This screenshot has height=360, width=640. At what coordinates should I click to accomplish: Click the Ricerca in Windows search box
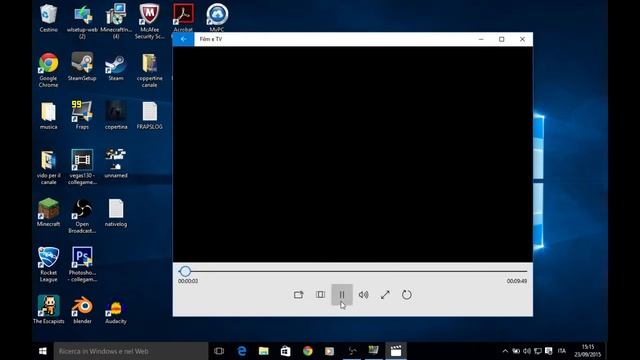click(x=131, y=351)
